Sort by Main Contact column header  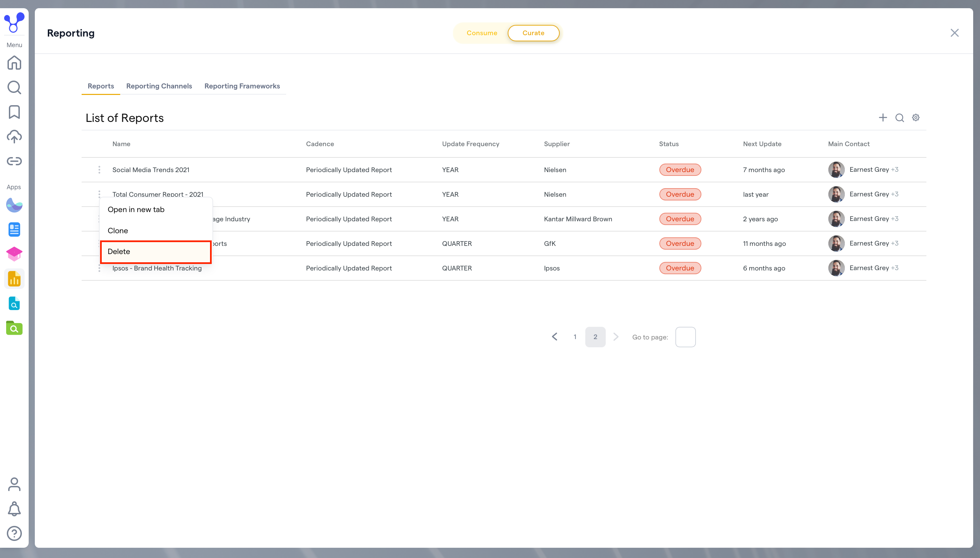tap(849, 144)
